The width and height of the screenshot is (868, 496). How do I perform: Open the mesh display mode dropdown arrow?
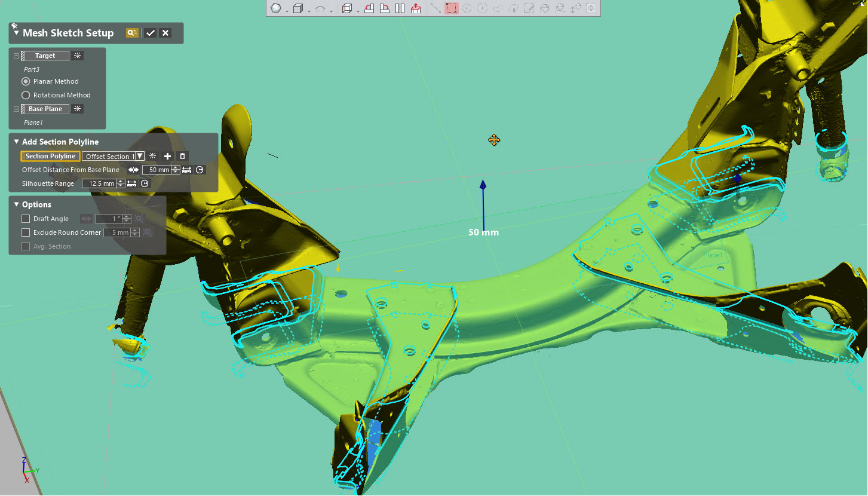tap(287, 11)
